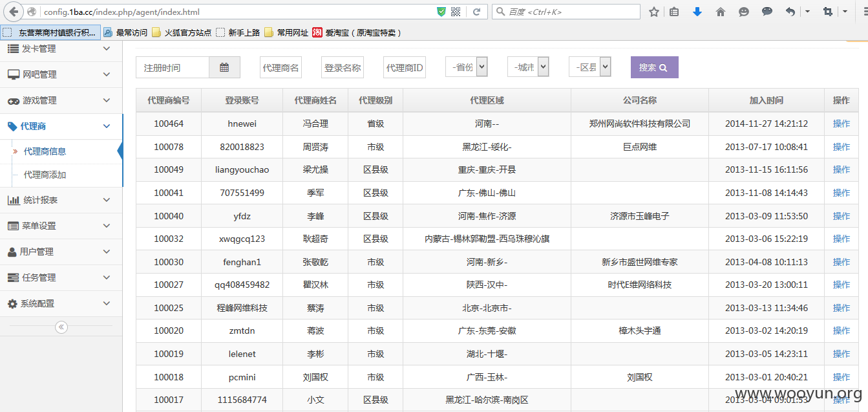Image resolution: width=868 pixels, height=412 pixels.
Task: Open dropdown arrow next to undo icon
Action: [x=807, y=12]
